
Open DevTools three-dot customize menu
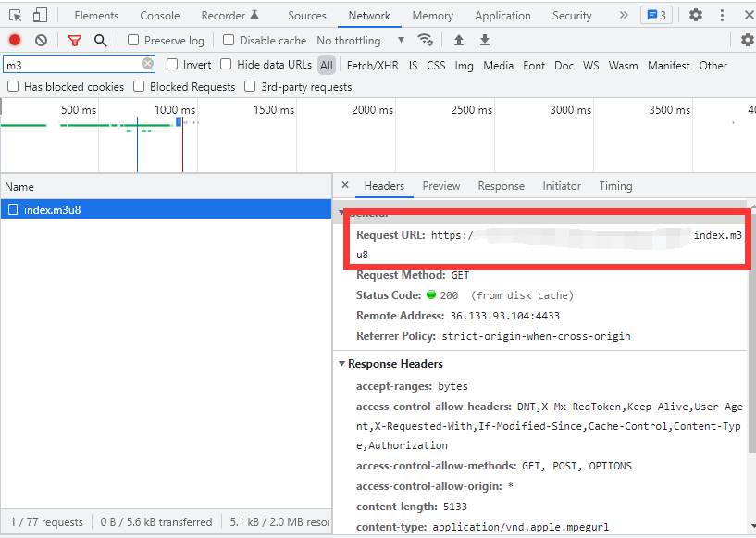pyautogui.click(x=722, y=16)
